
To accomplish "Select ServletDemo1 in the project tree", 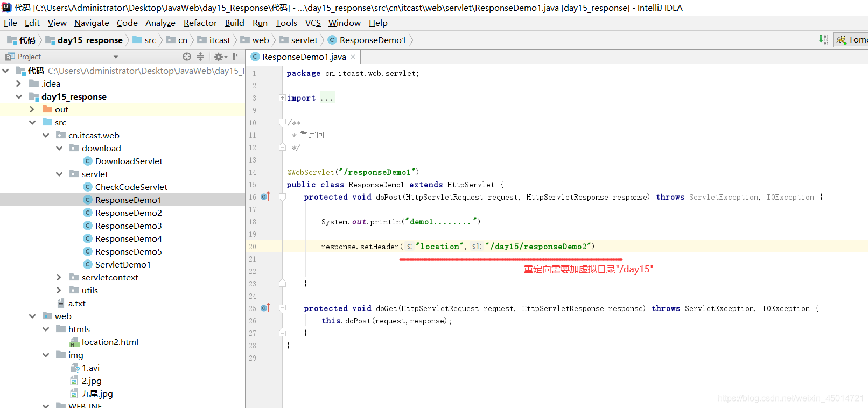I will click(123, 264).
